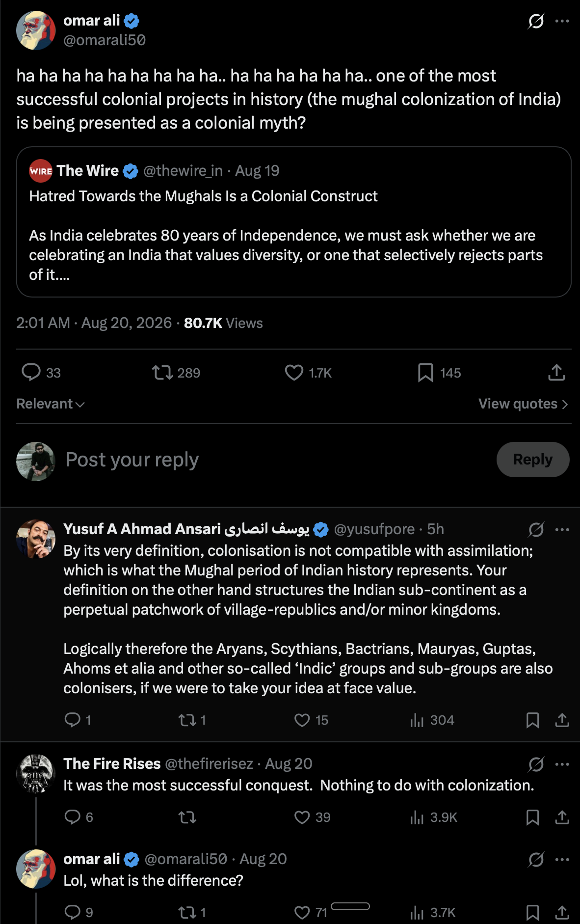Image resolution: width=580 pixels, height=924 pixels.
Task: Like Yusuf Ansari's reply with 15 likes
Action: [x=302, y=720]
